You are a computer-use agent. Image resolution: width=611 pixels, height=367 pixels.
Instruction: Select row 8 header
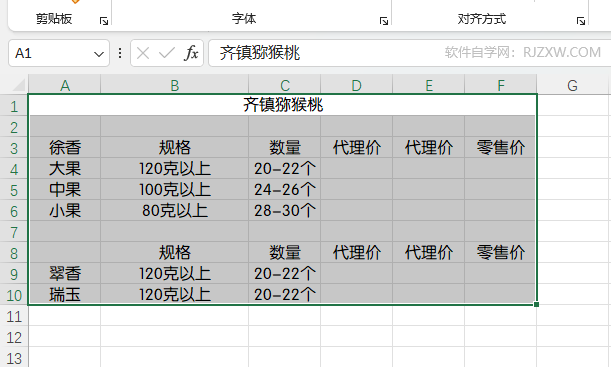14,253
